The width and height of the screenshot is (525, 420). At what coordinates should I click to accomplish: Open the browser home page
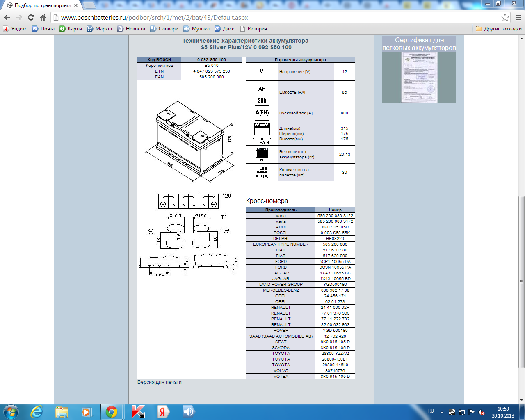43,17
